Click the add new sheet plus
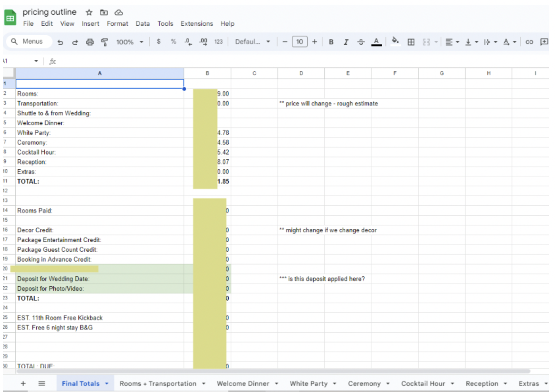 (23, 383)
